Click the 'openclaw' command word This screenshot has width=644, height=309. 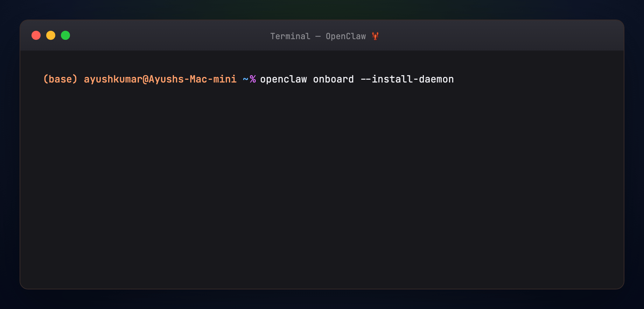[x=283, y=79]
